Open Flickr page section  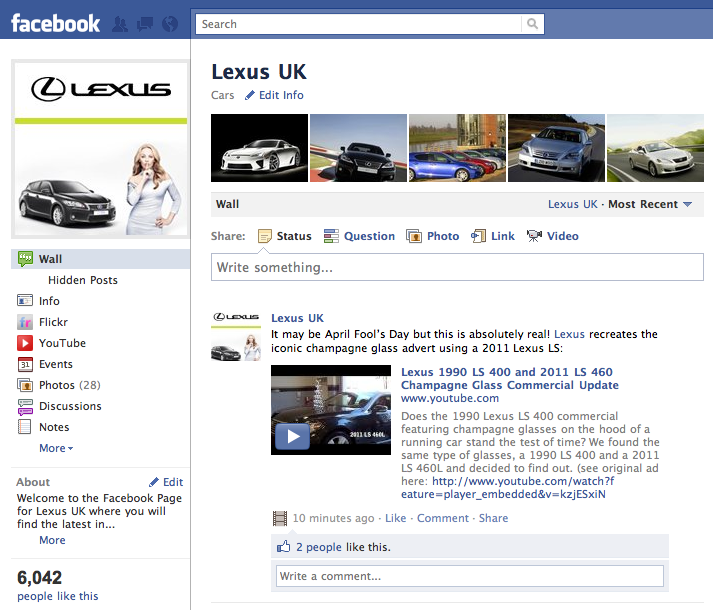coord(53,322)
